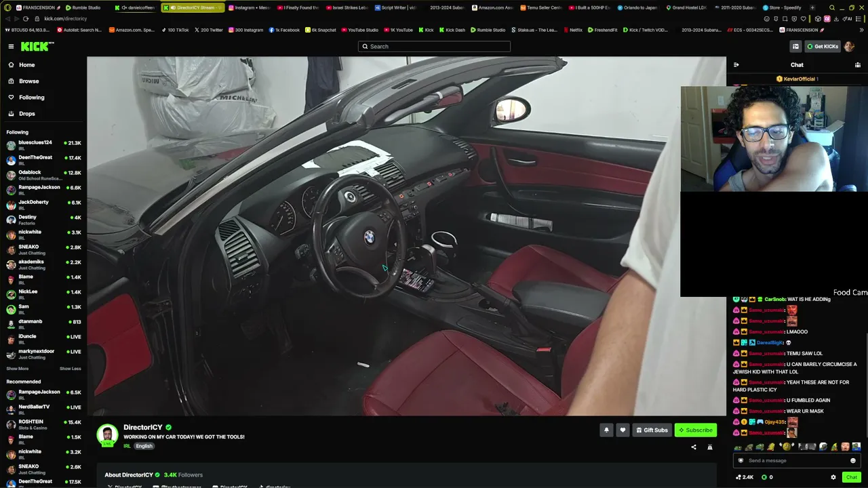The image size is (868, 488).
Task: Open the chat users list icon
Action: point(857,65)
